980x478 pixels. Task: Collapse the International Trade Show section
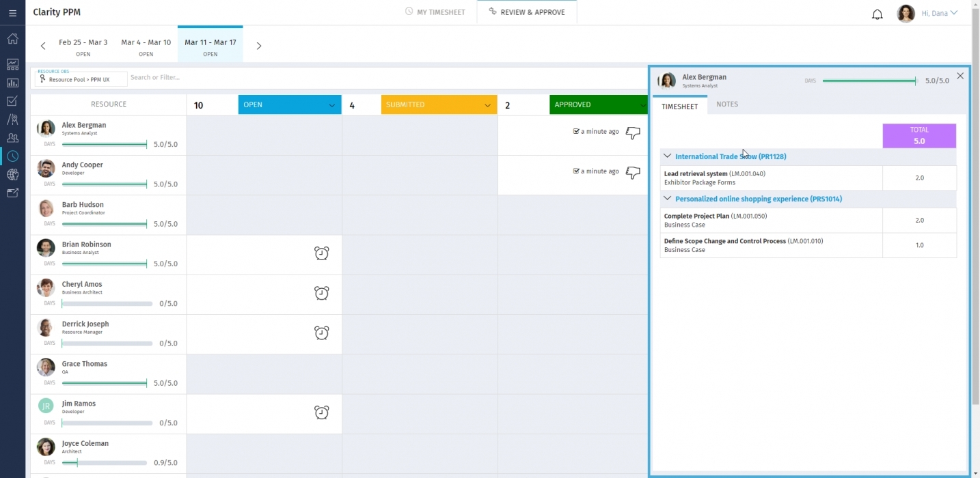pyautogui.click(x=667, y=156)
